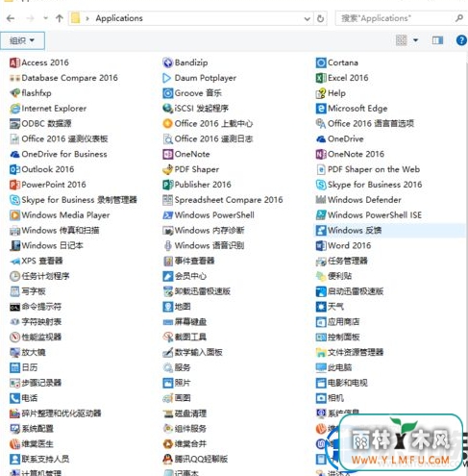Click the Bandizip app icon
The width and height of the screenshot is (468, 476).
click(x=167, y=63)
